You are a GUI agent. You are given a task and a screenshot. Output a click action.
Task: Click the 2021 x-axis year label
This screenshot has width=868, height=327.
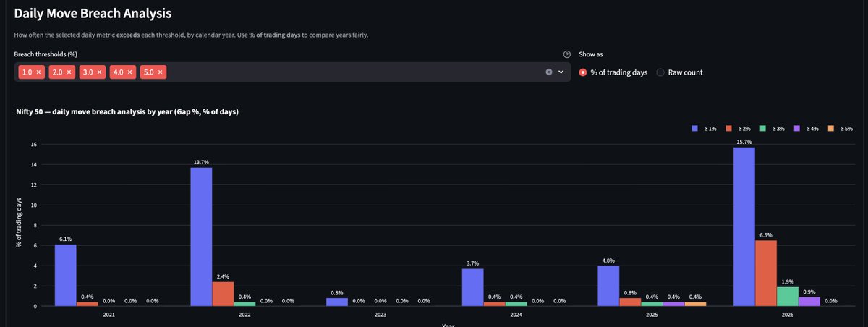tap(109, 315)
